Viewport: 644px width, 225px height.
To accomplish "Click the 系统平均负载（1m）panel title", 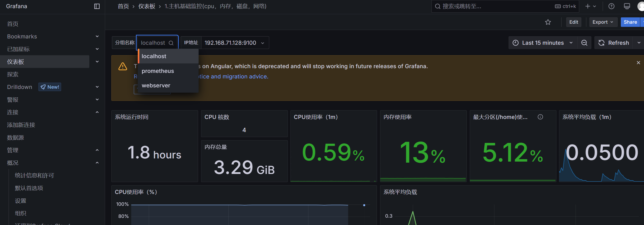I will click(587, 117).
